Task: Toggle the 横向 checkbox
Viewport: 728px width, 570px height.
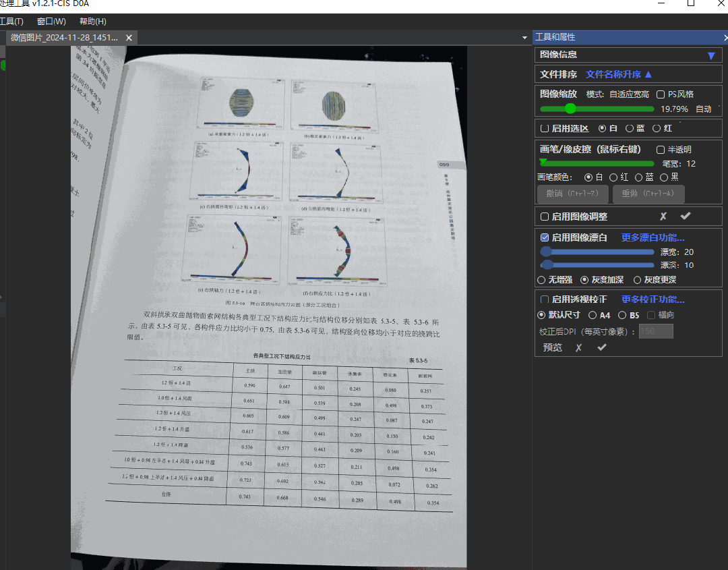Action: tap(651, 315)
